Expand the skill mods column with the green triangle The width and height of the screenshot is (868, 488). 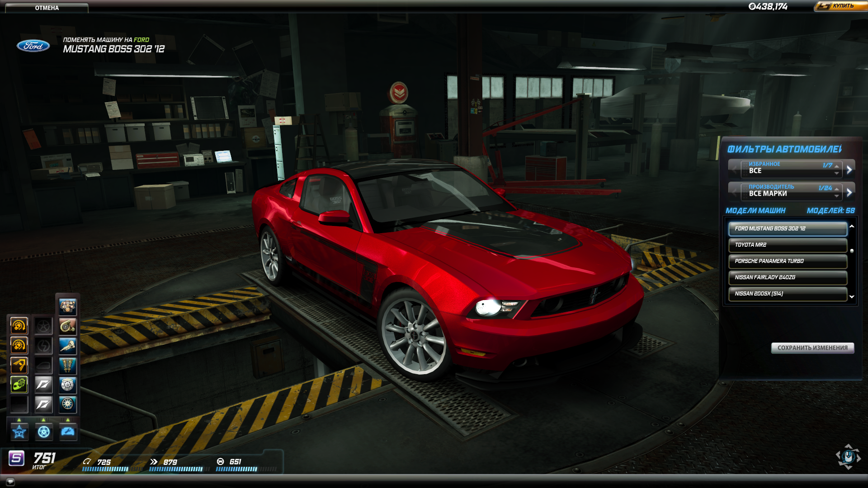19,420
